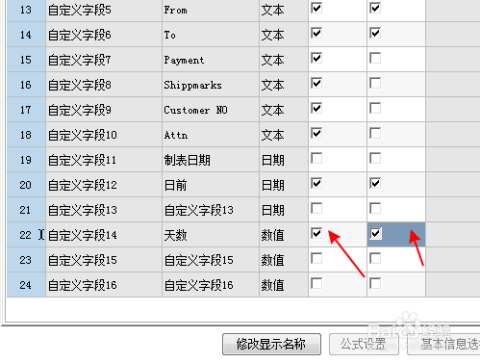
Task: Click the 修改显示名称 button
Action: coord(272,344)
